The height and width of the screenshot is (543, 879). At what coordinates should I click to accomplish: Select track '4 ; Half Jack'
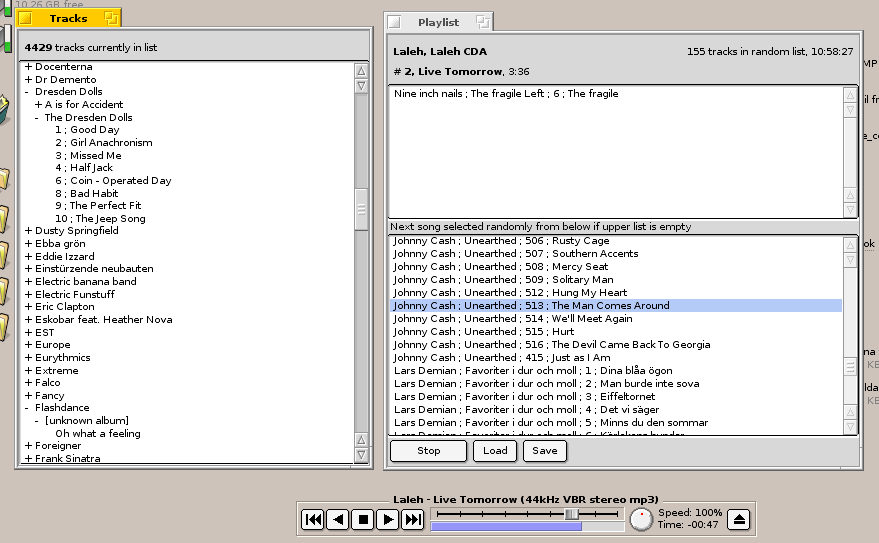[84, 168]
